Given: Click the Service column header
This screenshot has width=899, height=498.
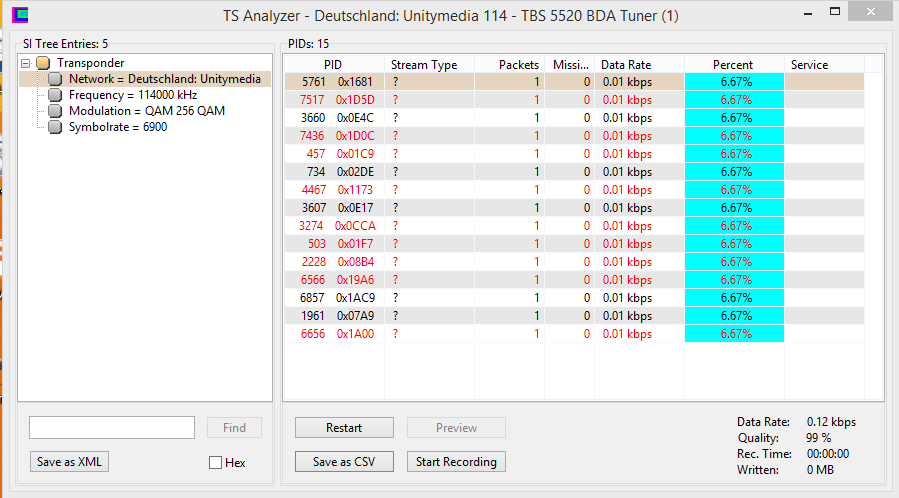Looking at the screenshot, I should (809, 65).
